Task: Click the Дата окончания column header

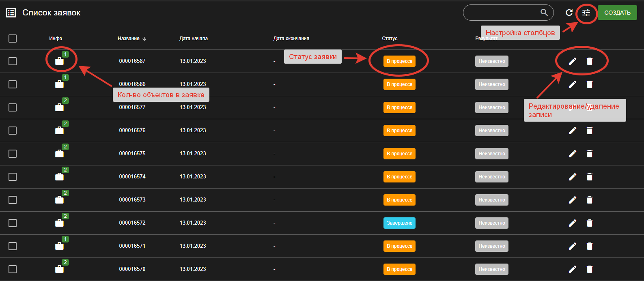Action: click(x=291, y=39)
